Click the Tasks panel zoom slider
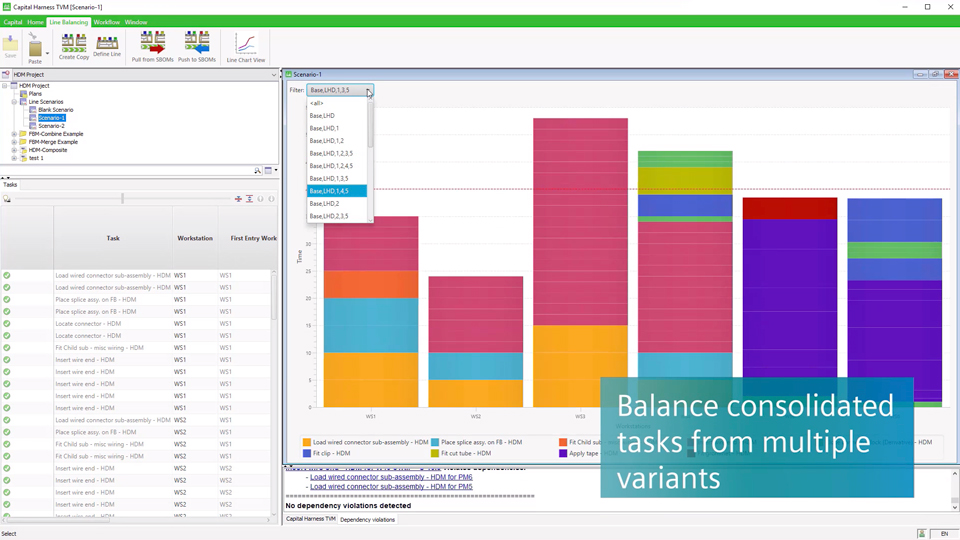Screen dimensions: 960x540 (123, 199)
